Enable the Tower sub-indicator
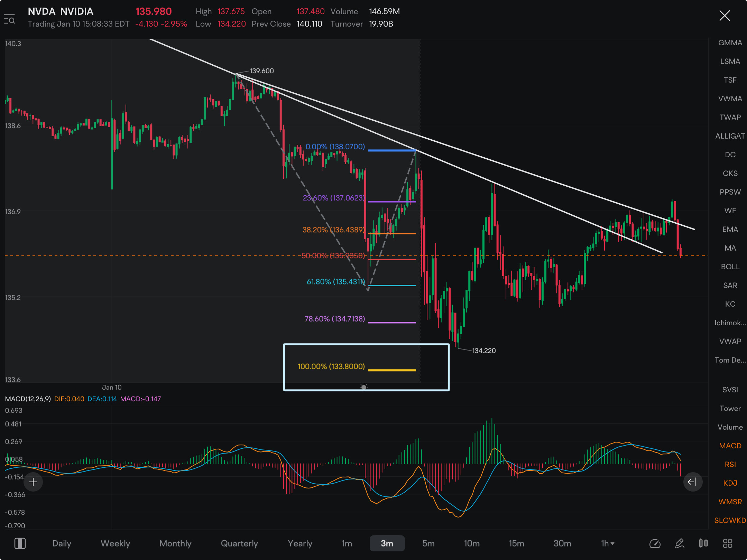 [730, 409]
